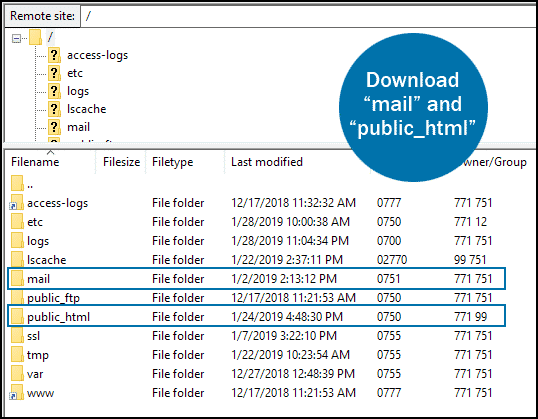Select the root '/' folder in tree
The height and width of the screenshot is (419, 538).
pos(50,37)
